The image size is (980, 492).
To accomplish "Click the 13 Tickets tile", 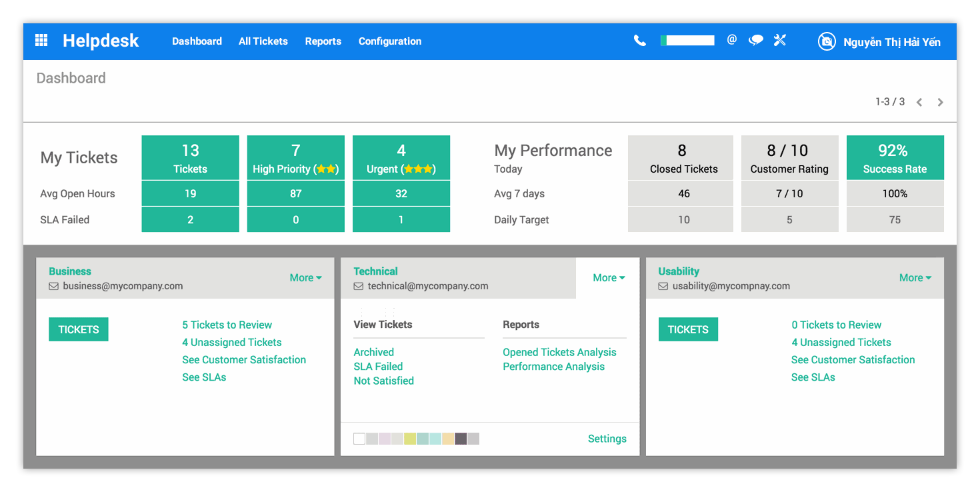I will [190, 157].
